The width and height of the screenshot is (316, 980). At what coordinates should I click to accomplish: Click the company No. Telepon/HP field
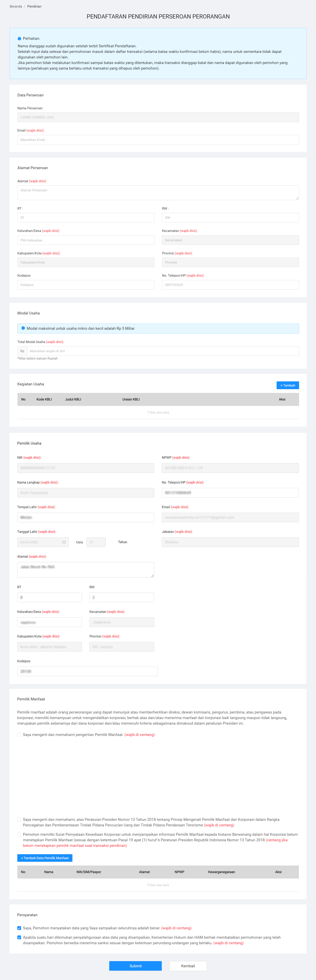230,285
